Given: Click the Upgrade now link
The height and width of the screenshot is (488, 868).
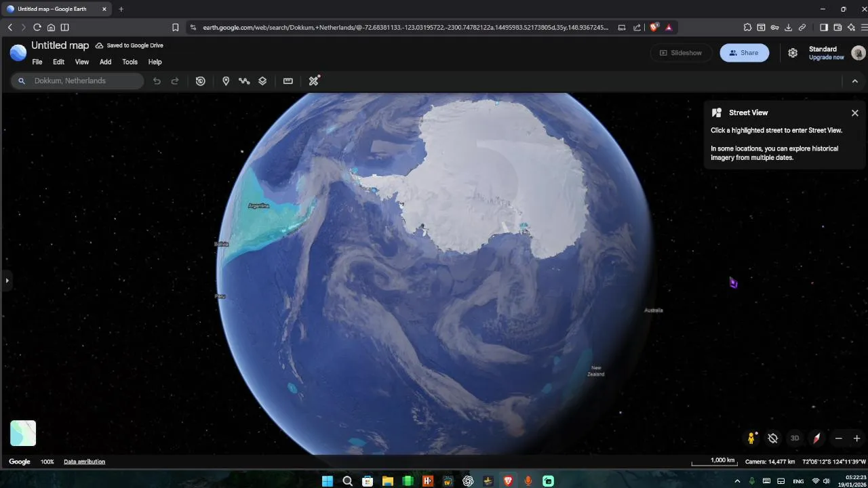Looking at the screenshot, I should 826,58.
